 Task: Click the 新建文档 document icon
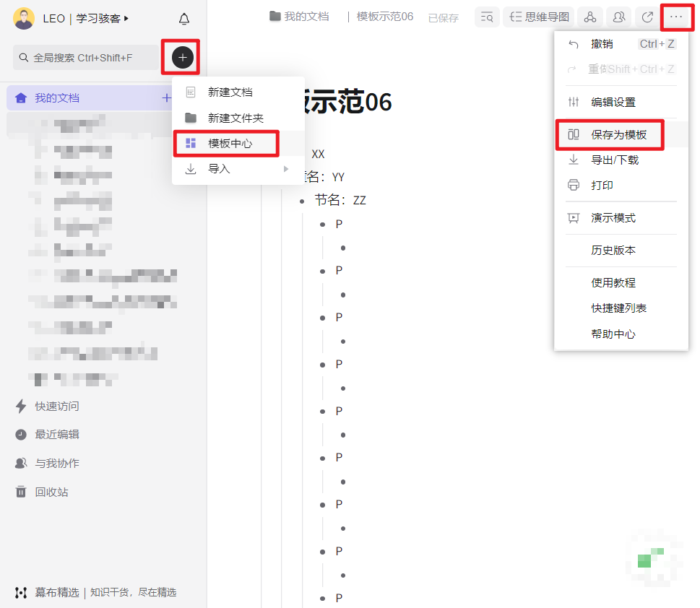191,92
